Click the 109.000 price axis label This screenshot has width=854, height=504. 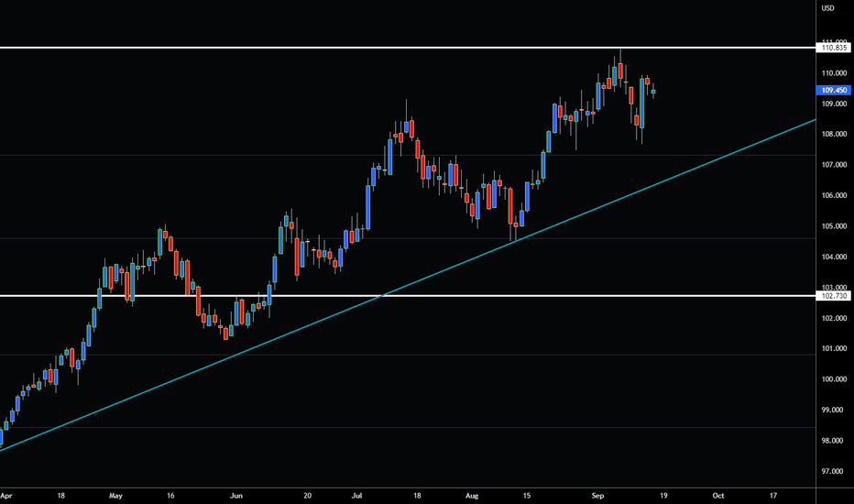pyautogui.click(x=834, y=104)
